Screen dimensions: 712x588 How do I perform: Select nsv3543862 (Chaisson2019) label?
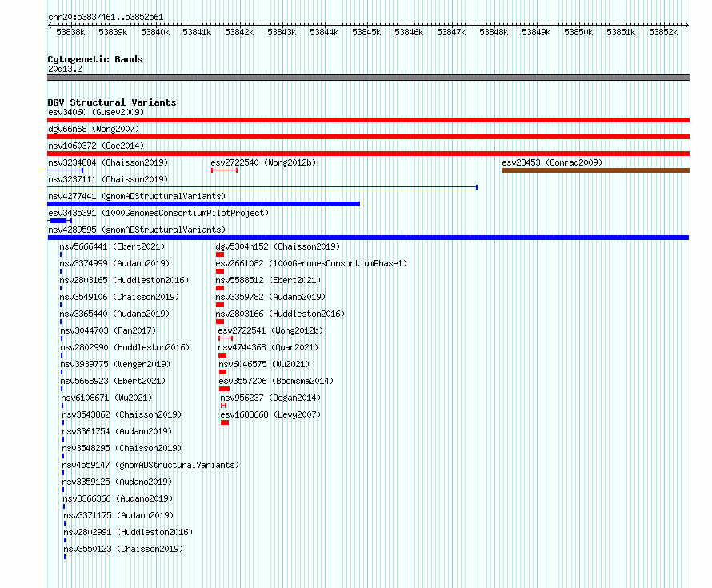click(x=122, y=414)
